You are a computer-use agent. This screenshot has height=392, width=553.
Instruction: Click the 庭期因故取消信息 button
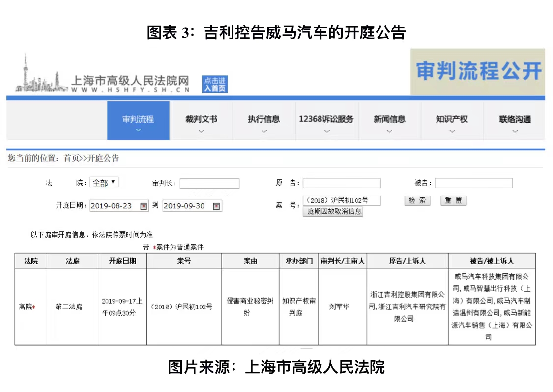tap(333, 212)
